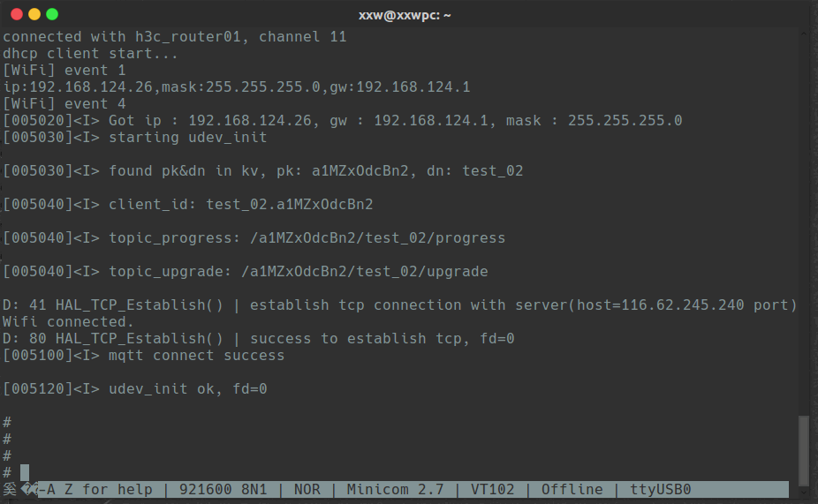Click the ttyUSB0 port label

click(661, 489)
